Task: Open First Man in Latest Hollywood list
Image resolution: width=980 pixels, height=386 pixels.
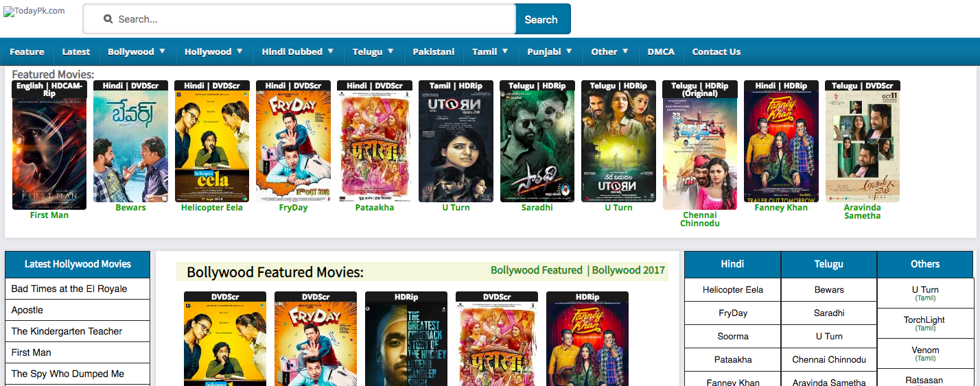Action: pos(78,352)
